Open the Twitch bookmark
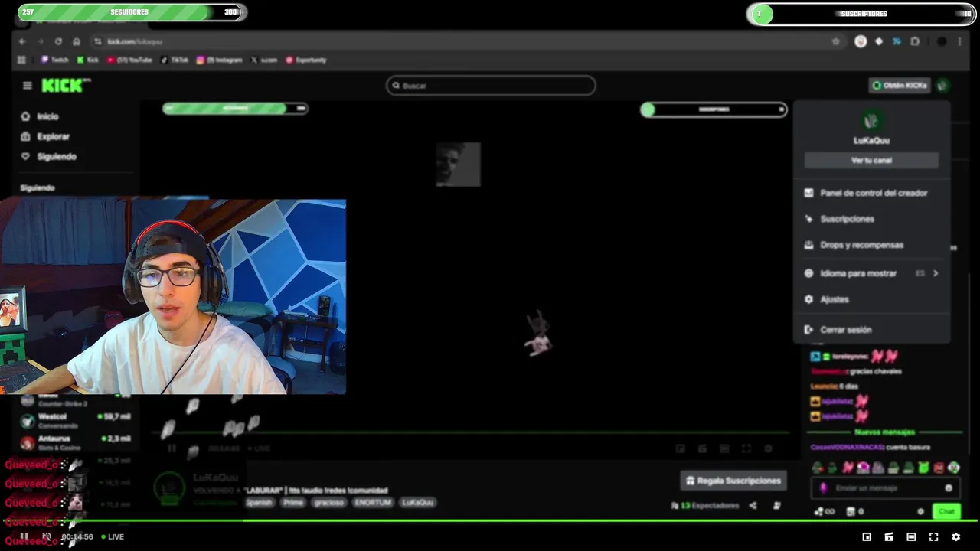The image size is (980, 551). point(55,60)
